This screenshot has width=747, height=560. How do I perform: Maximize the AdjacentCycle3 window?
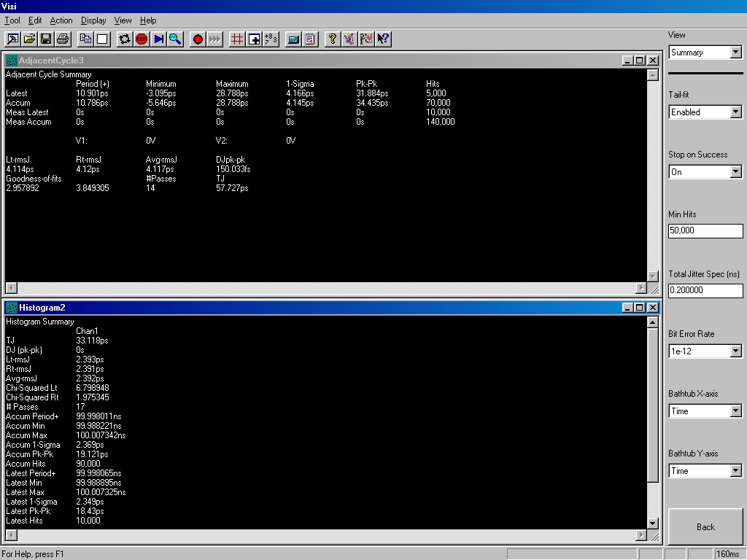[x=640, y=61]
